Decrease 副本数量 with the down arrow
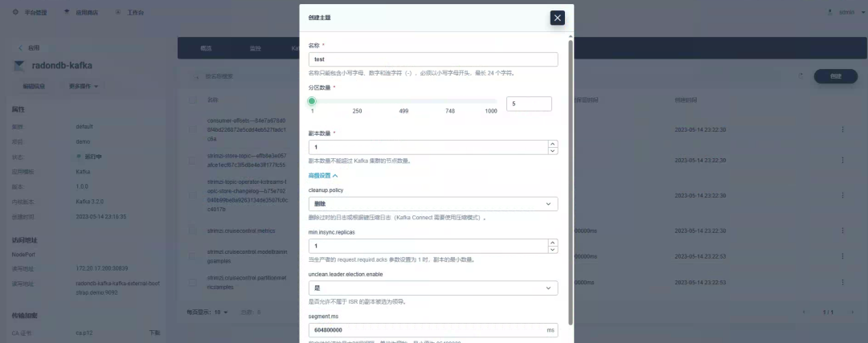This screenshot has width=868, height=343. [x=553, y=150]
